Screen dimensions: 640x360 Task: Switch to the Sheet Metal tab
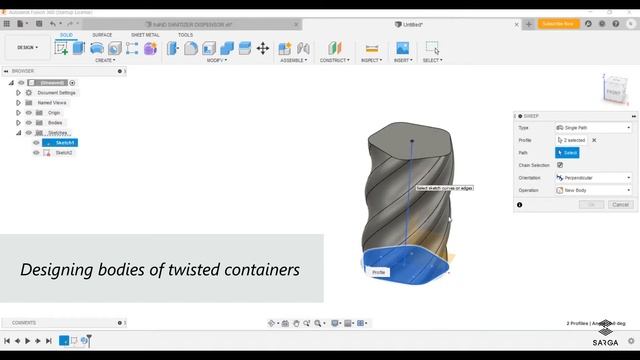[145, 35]
